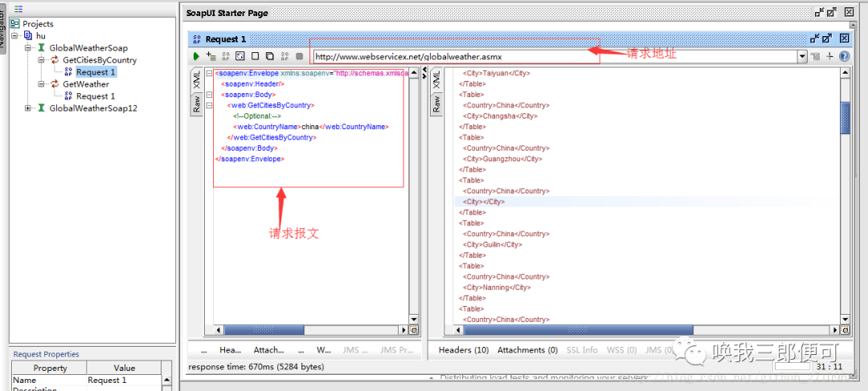Viewport: 868px width, 391px height.
Task: Click the operation arrows icon of GetCitiesByCountry
Action: tap(55, 59)
